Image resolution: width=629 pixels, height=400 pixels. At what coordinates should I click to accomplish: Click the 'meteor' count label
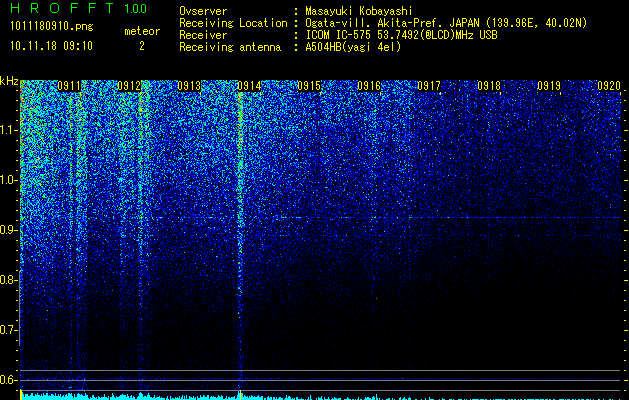[x=142, y=31]
